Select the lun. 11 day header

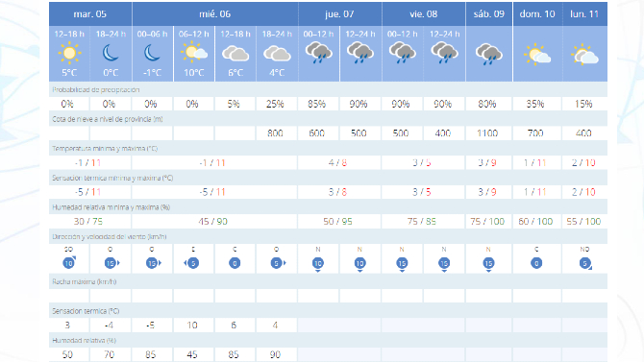pyautogui.click(x=584, y=14)
